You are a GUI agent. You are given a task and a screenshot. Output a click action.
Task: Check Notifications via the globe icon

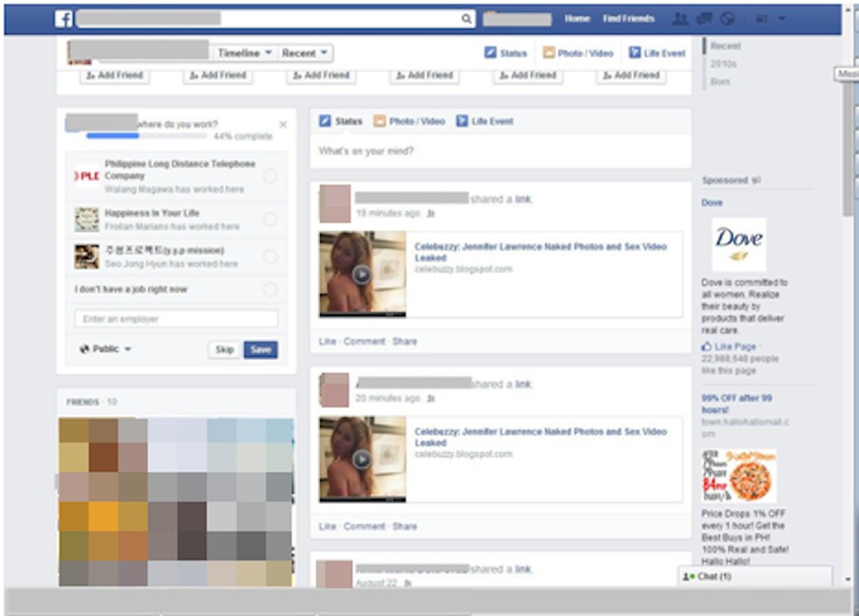(728, 18)
